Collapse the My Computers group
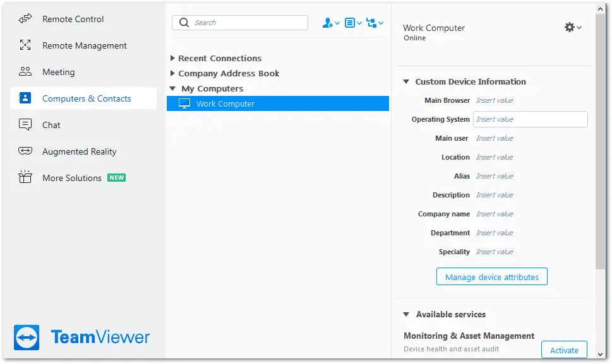 click(172, 88)
